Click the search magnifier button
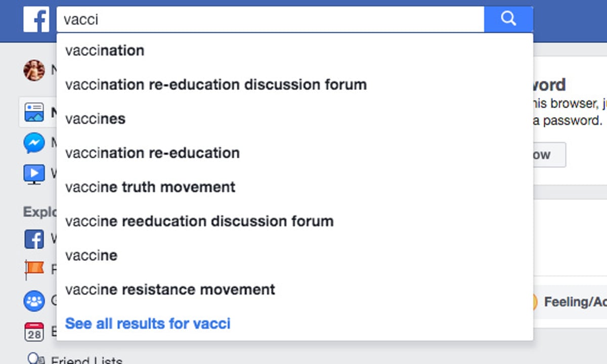 click(508, 19)
